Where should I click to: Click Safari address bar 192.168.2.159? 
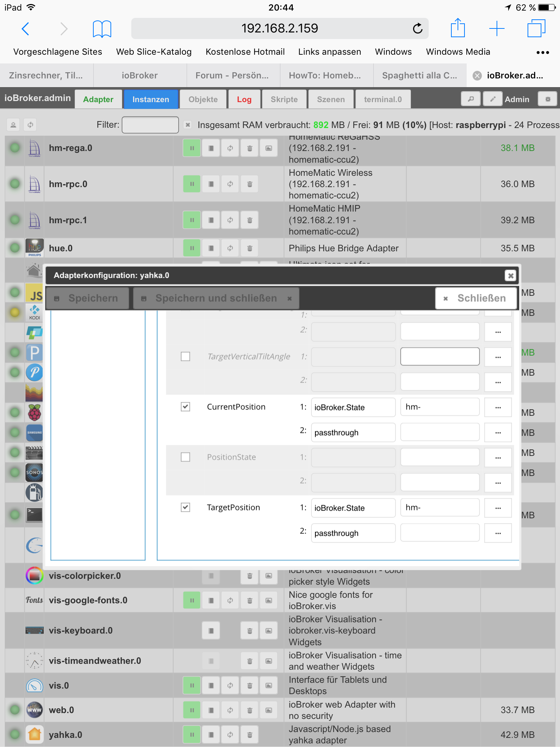click(280, 28)
